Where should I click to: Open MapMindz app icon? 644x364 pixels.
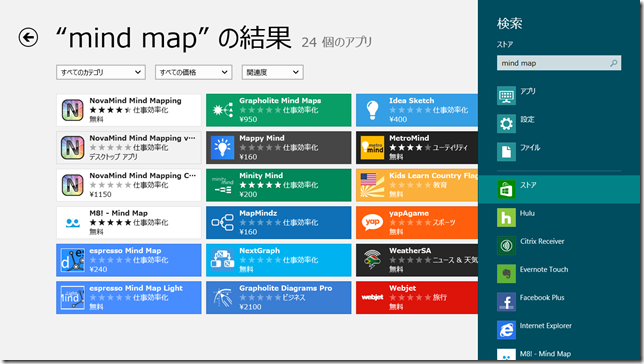click(x=223, y=223)
